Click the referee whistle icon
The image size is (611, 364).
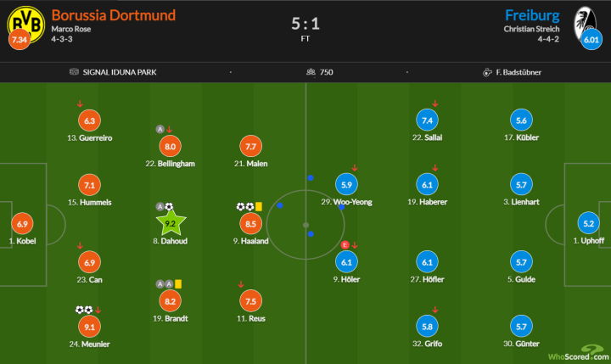coord(490,72)
